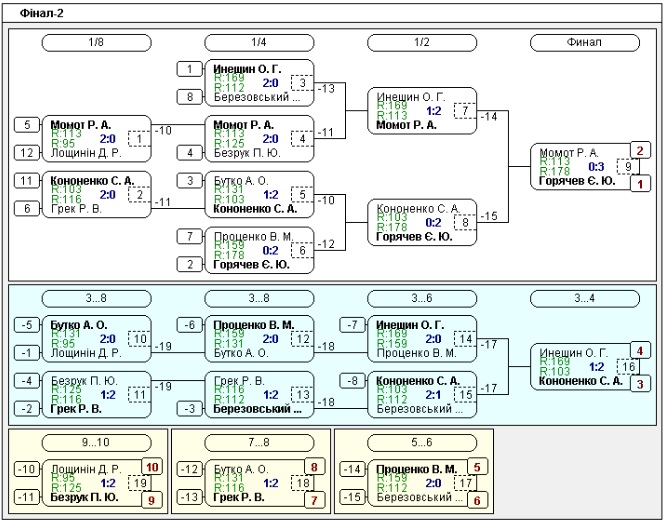Viewport: 664px width, 521px height.
Task: Click the 5...6 placement header
Action: click(422, 443)
